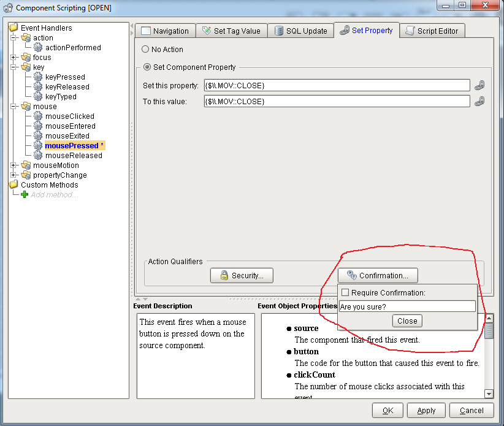The image size is (504, 426).
Task: Select the keyTyped event handler label
Action: pos(61,97)
